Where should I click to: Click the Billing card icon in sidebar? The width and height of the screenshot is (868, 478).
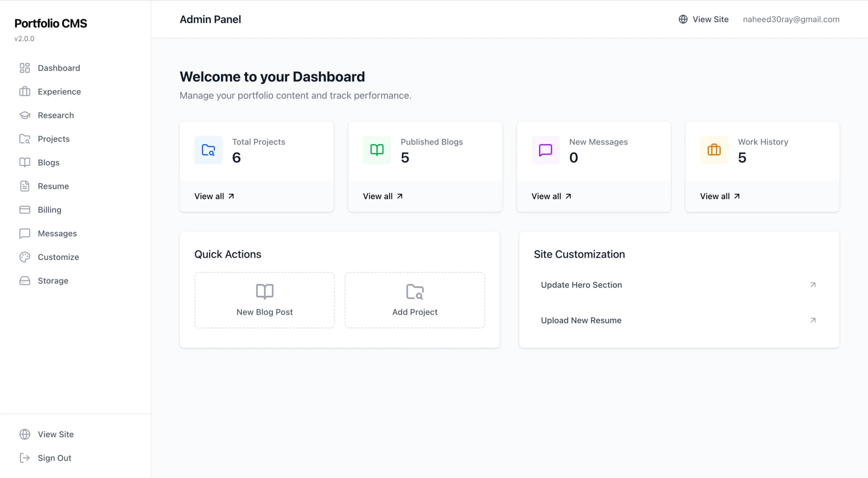25,209
